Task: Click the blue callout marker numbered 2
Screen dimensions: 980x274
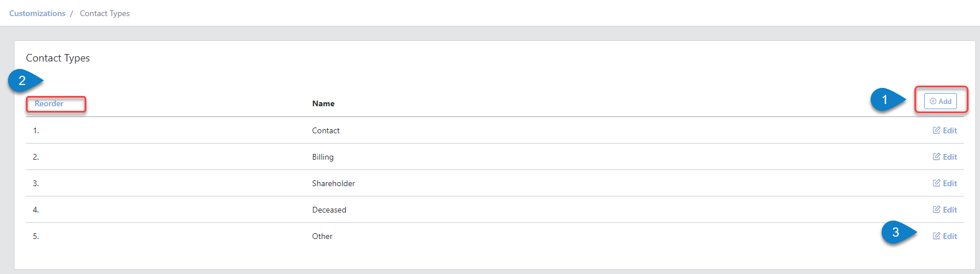Action: (22, 80)
